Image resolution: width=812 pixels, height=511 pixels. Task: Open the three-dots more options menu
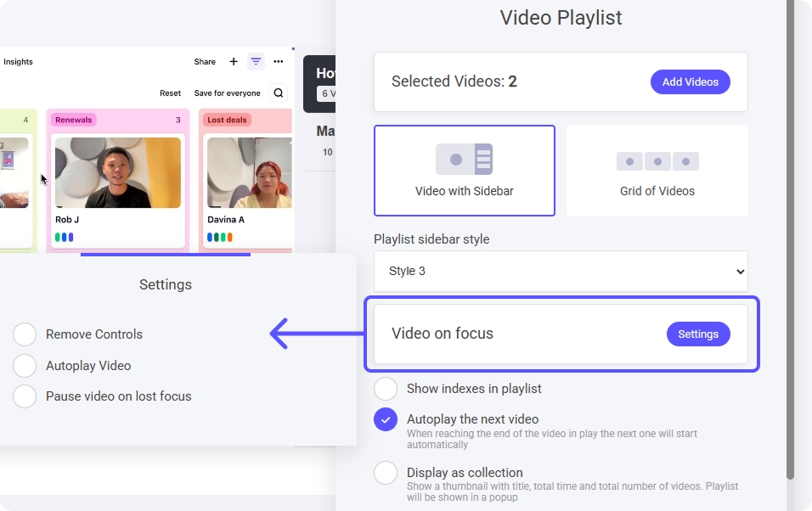[278, 62]
